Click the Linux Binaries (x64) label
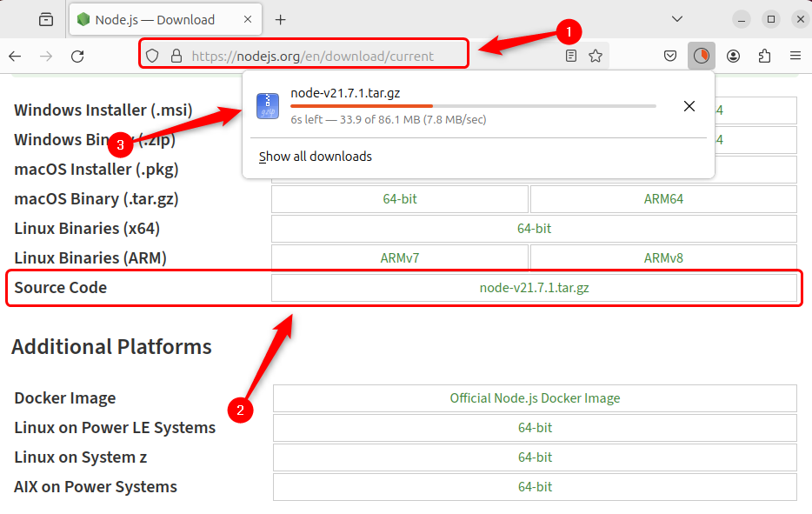This screenshot has height=514, width=812. point(87,229)
